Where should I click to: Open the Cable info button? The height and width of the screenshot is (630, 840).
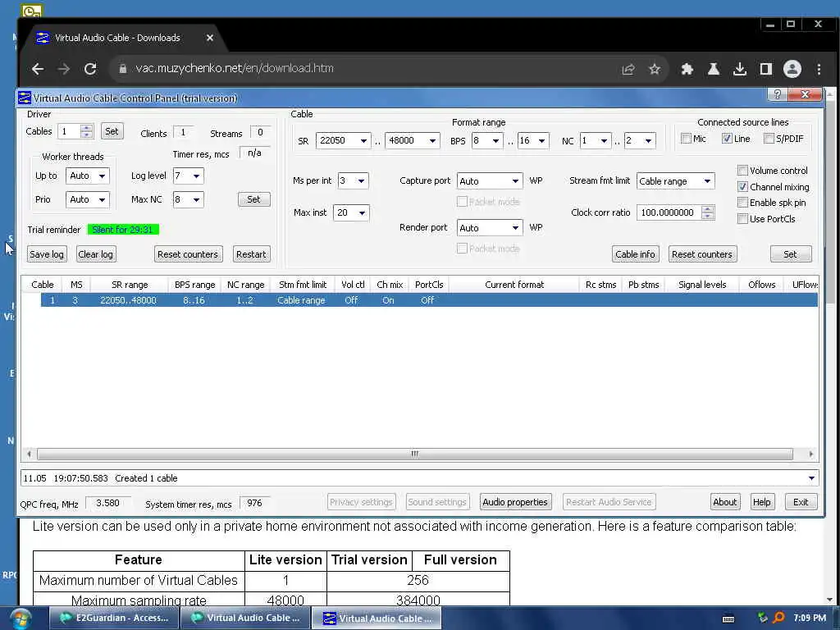click(x=635, y=254)
